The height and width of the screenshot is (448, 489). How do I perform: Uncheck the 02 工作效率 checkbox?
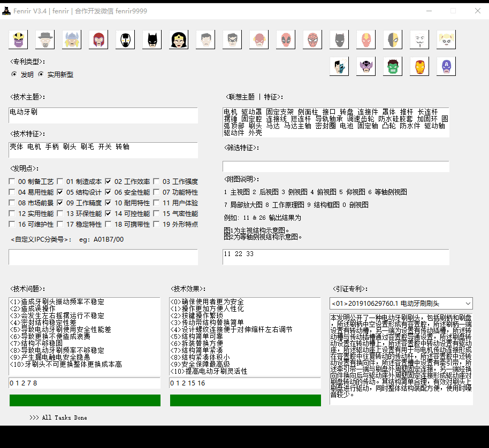click(x=109, y=182)
